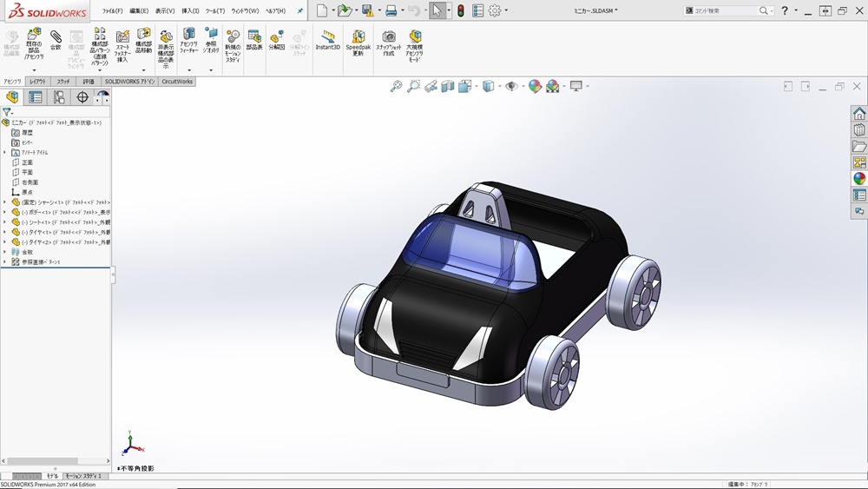
Task: Click the Section View icon in view toolbar
Action: 448,86
